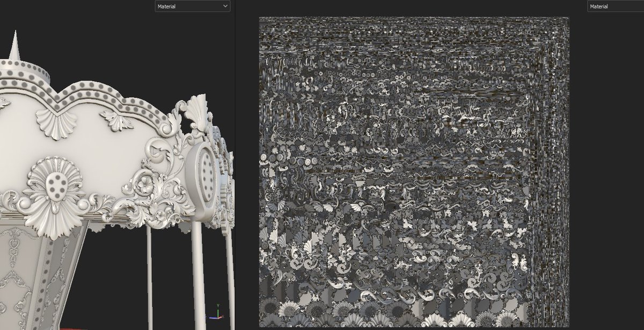Click the red X axis of the viewport gizmo
This screenshot has width=644, height=330.
tap(221, 317)
